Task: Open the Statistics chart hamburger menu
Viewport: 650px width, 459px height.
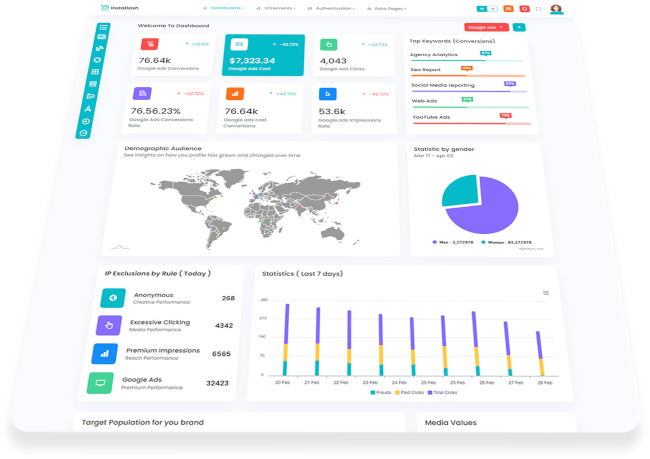Action: pyautogui.click(x=546, y=293)
